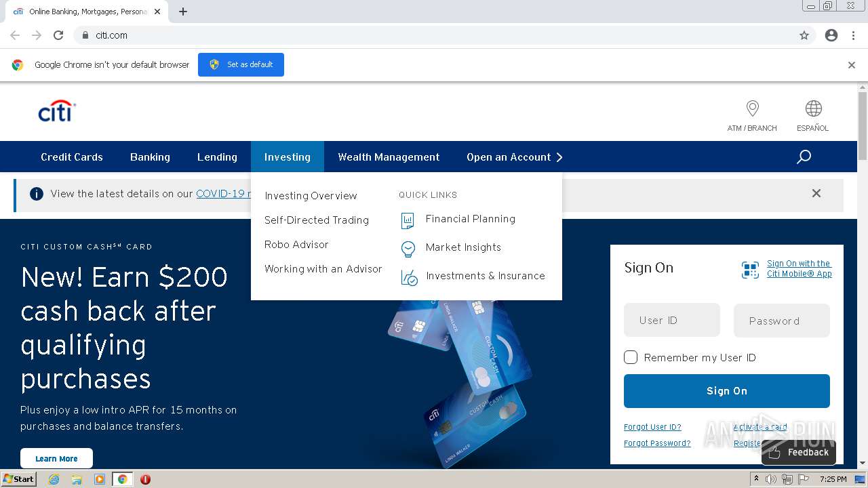Image resolution: width=868 pixels, height=488 pixels.
Task: Open the Windows Start menu
Action: (x=19, y=479)
